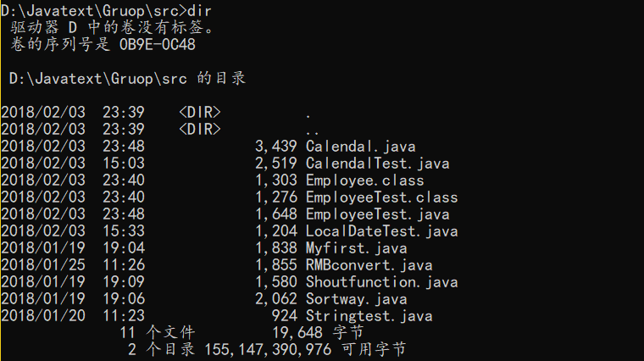The height and width of the screenshot is (361, 644).
Task: Select the Myfirst.java entry
Action: [357, 248]
